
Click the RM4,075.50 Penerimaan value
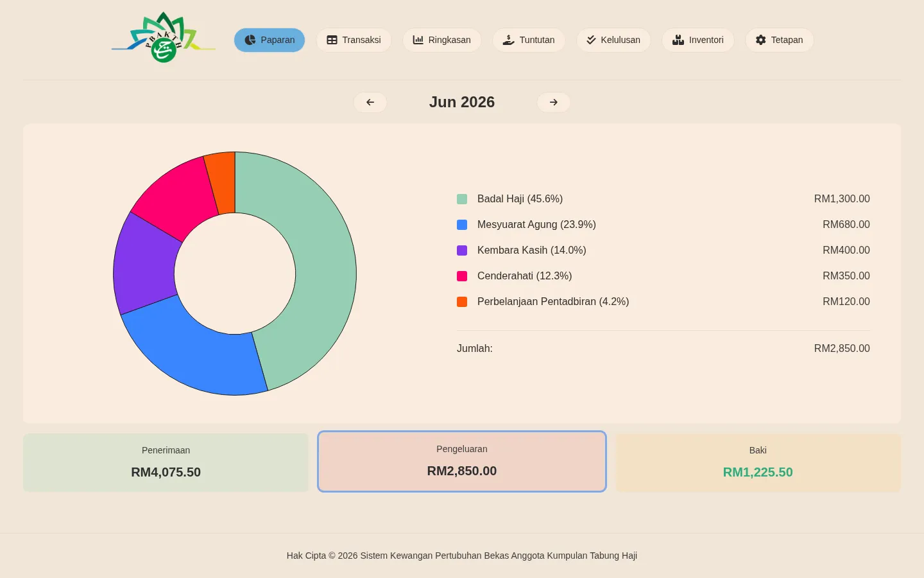coord(166,472)
